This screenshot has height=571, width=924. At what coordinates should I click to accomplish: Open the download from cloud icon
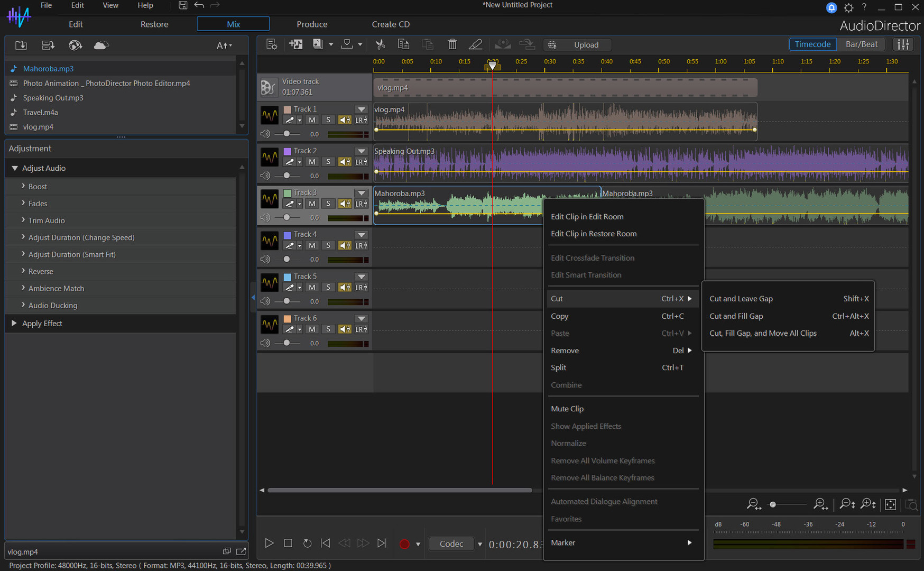click(101, 45)
